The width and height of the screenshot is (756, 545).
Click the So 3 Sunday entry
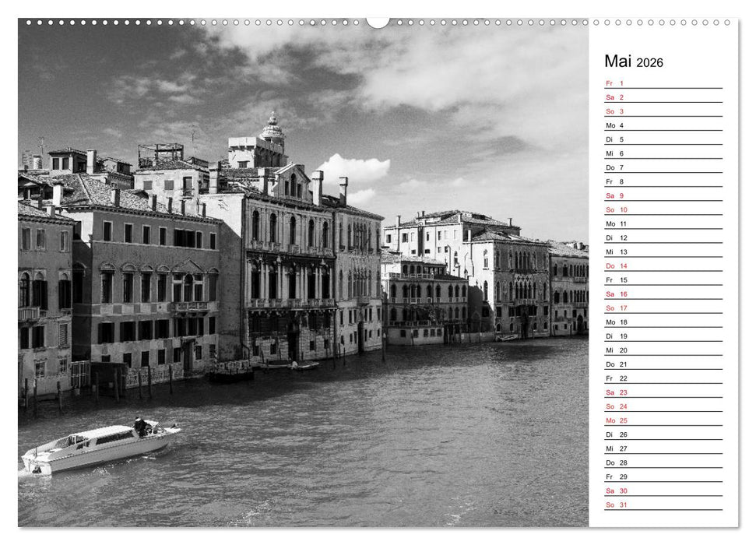click(x=614, y=111)
